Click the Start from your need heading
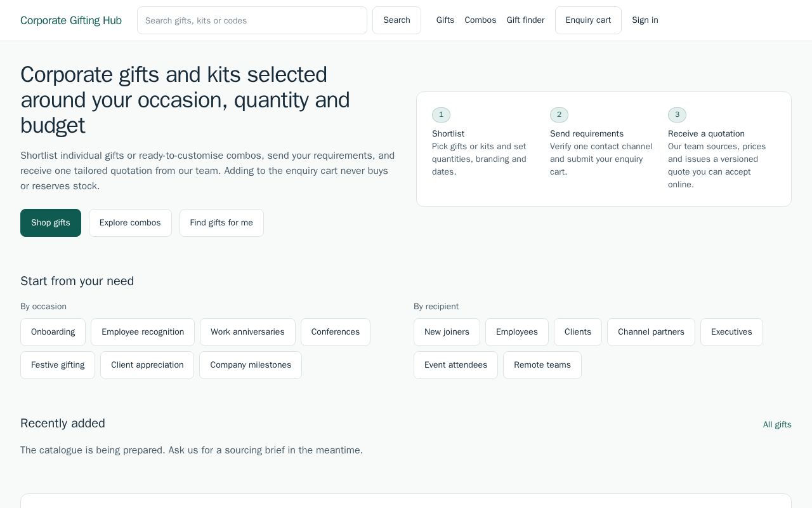The image size is (812, 508). point(77,281)
